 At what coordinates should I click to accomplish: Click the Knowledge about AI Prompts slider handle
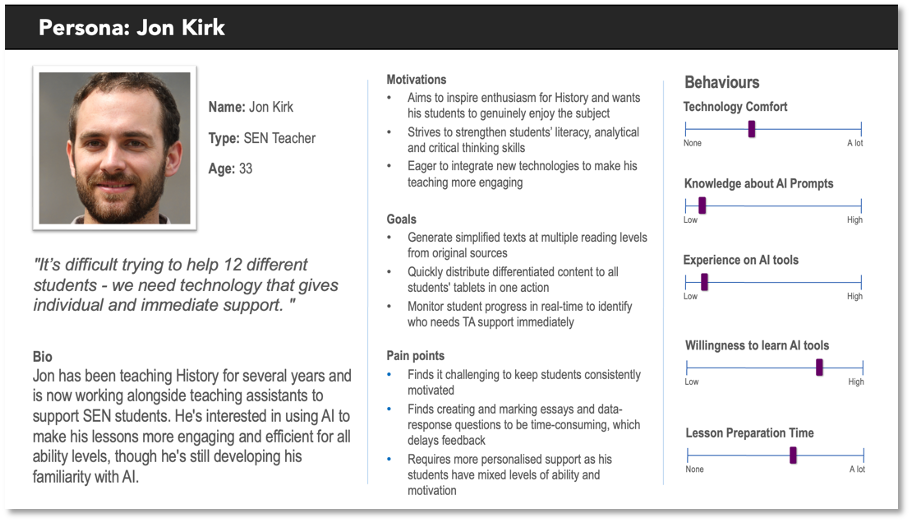click(x=702, y=205)
